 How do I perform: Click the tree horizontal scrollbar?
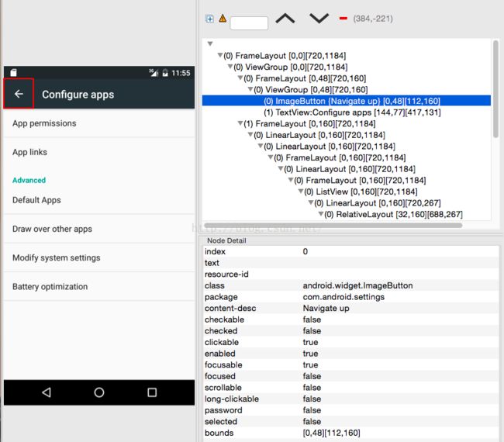(x=333, y=226)
